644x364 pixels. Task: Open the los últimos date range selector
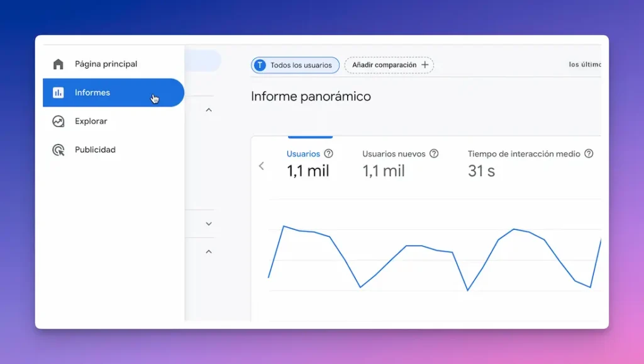click(586, 64)
